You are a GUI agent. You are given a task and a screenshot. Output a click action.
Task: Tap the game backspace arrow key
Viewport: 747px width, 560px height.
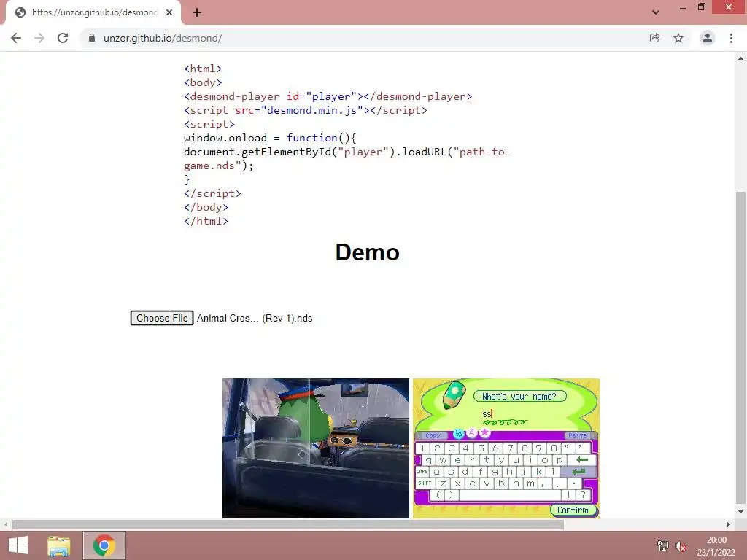coord(581,460)
